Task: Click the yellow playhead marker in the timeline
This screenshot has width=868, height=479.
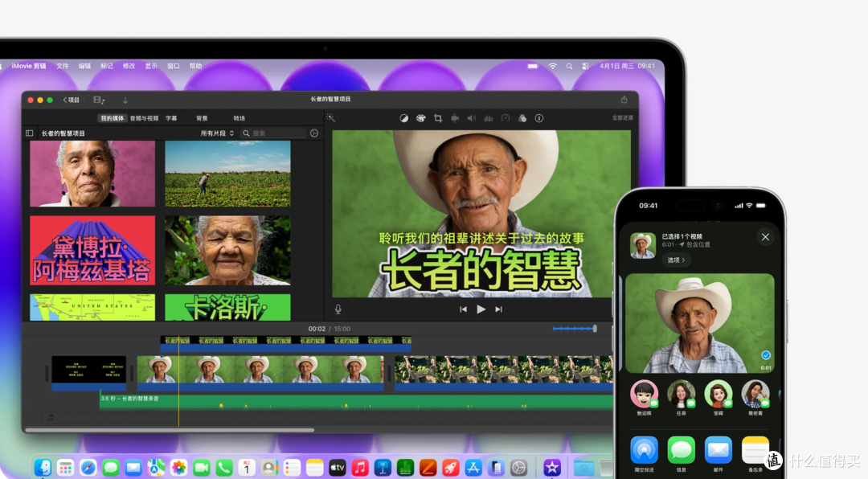Action: (x=178, y=381)
